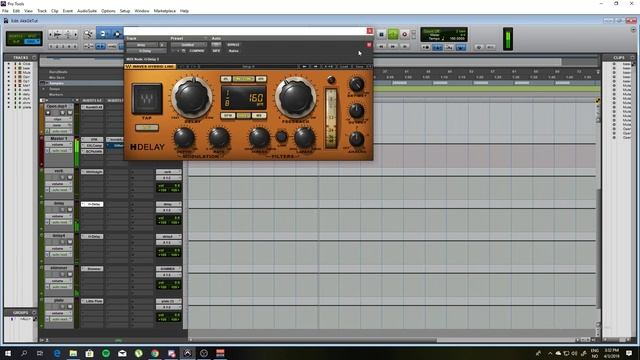Open Waves plugin help question mark
The height and width of the screenshot is (360, 640).
click(369, 66)
